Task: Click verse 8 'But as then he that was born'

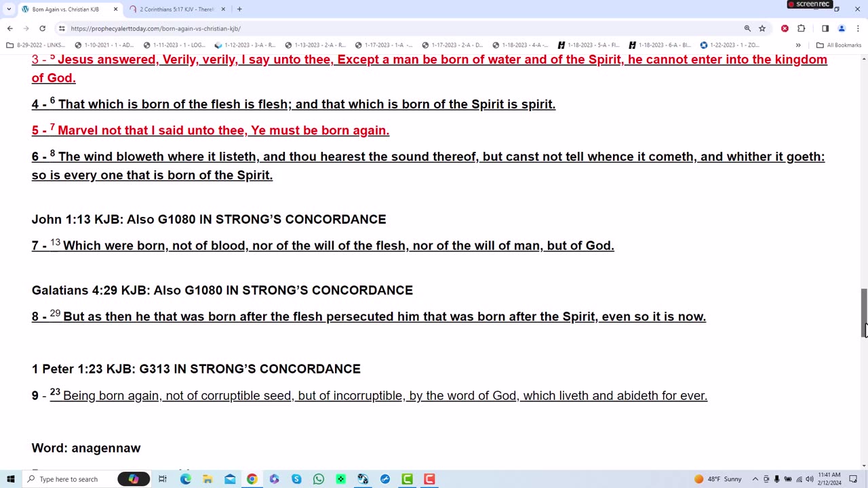Action: tap(369, 317)
